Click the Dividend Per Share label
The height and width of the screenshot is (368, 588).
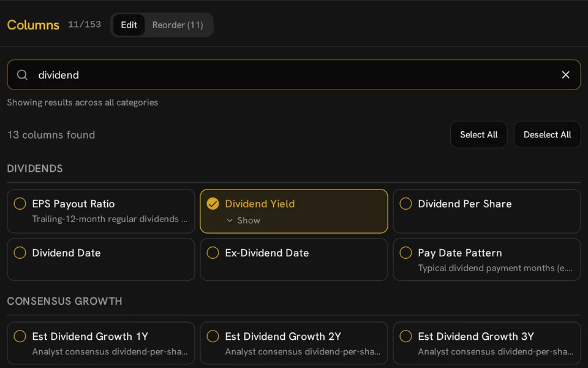click(465, 204)
